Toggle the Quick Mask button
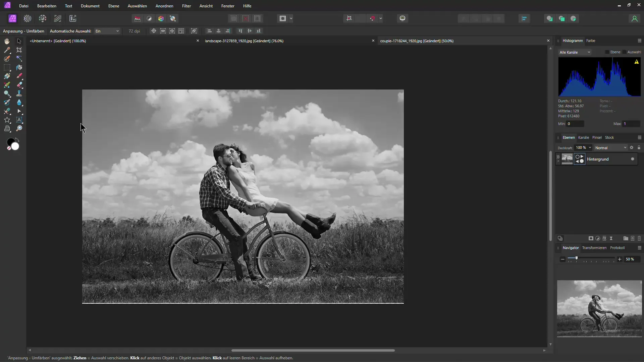Screen dimensions: 644x362 point(283,18)
